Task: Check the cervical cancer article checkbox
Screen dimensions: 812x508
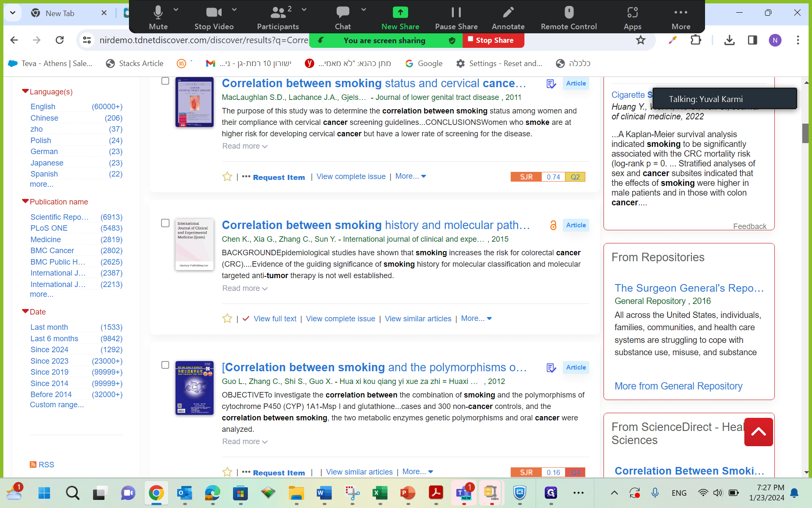Action: (165, 81)
